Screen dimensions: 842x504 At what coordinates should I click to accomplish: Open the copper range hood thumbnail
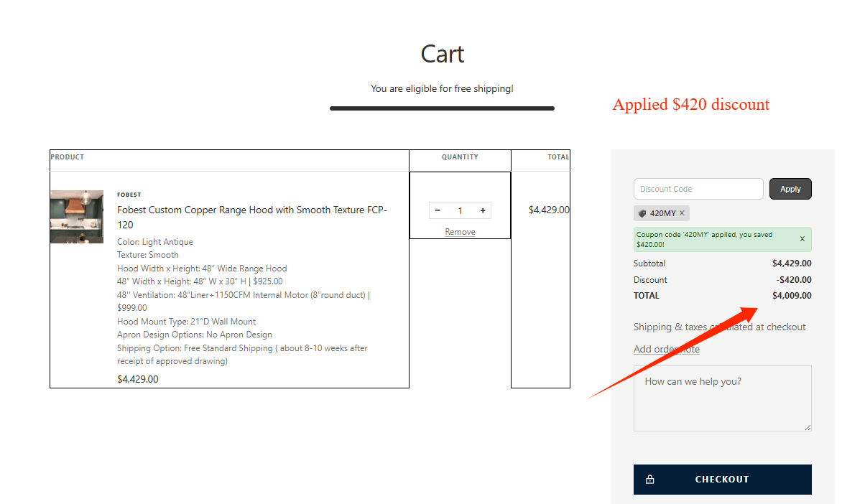pos(77,217)
